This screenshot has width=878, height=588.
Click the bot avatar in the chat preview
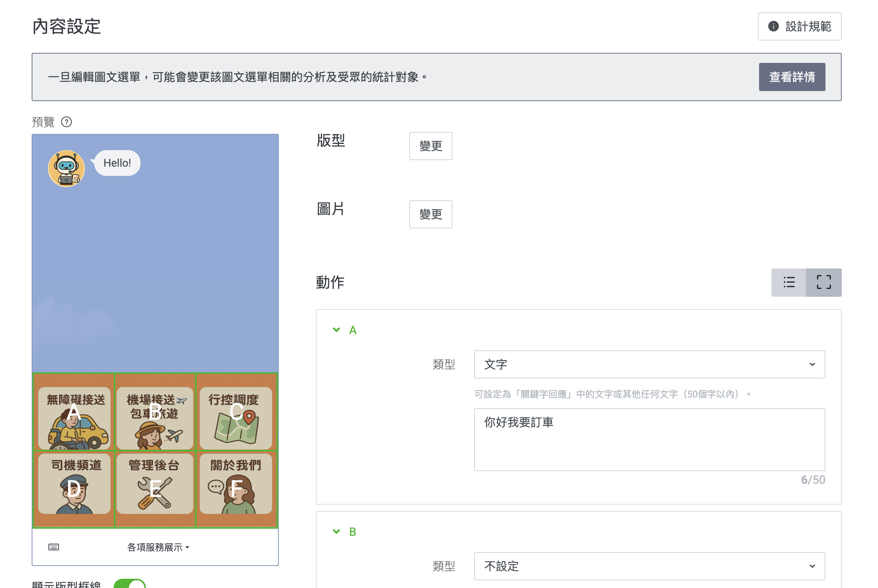(x=66, y=168)
